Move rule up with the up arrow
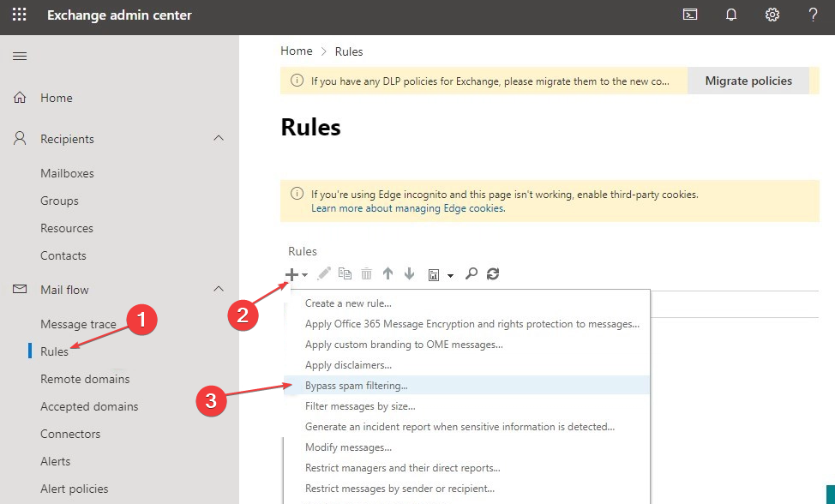The width and height of the screenshot is (835, 504). pyautogui.click(x=387, y=273)
